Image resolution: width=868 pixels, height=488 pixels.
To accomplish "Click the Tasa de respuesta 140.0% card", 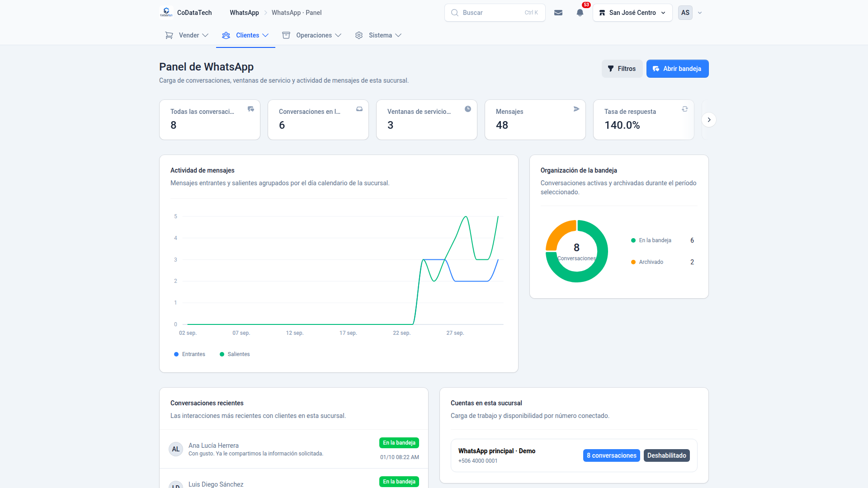I will (644, 120).
